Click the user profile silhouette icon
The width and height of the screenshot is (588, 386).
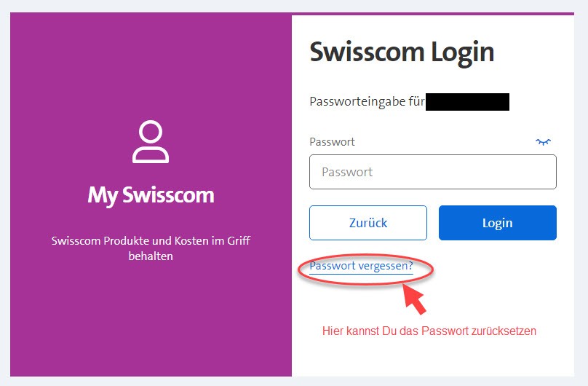[x=151, y=142]
